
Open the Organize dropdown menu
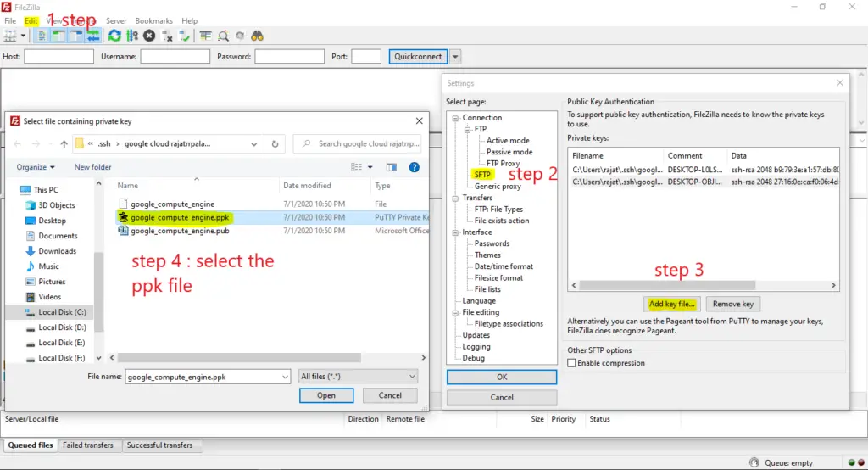pyautogui.click(x=36, y=167)
